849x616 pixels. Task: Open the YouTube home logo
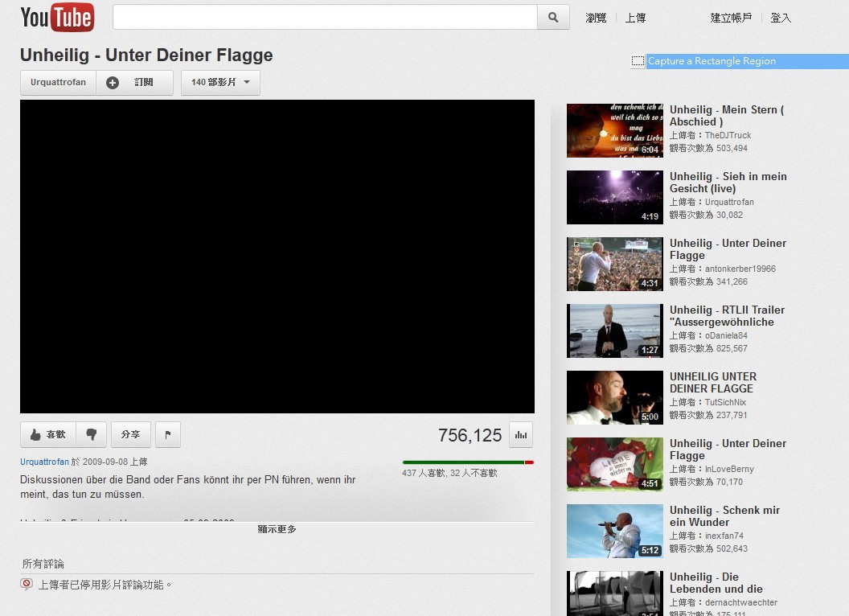pyautogui.click(x=57, y=18)
